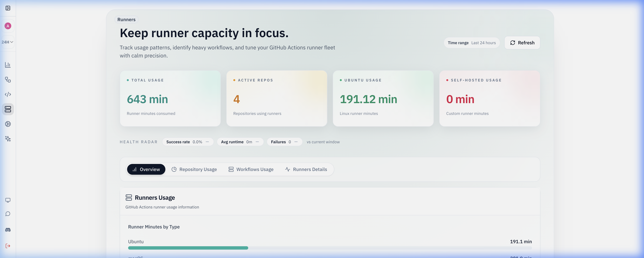Toggle the Success rate health radar chip

[x=188, y=142]
